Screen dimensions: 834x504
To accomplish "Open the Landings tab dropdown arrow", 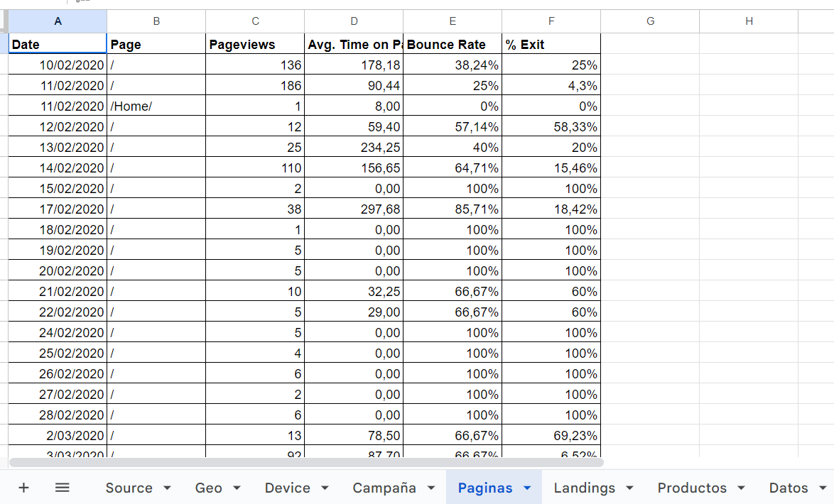I will tap(629, 488).
